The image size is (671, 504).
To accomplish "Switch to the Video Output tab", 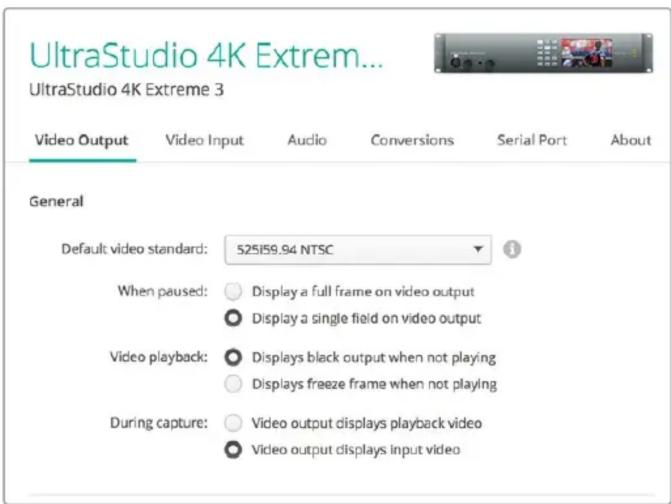I will click(x=82, y=140).
